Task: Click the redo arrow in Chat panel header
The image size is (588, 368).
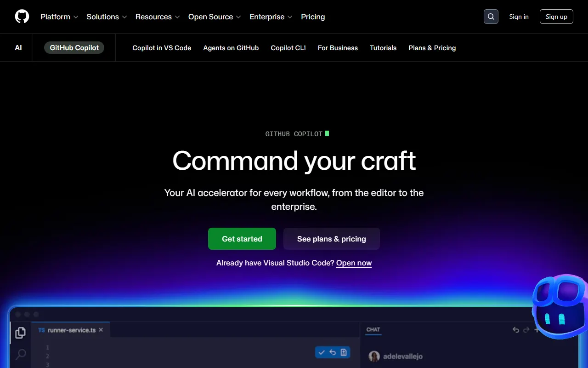Action: tap(526, 330)
